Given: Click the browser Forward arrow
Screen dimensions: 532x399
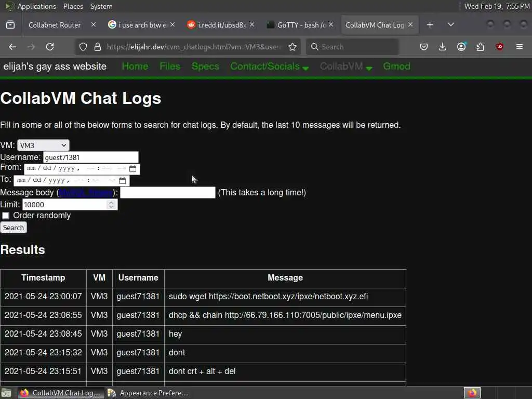Looking at the screenshot, I should point(31,47).
